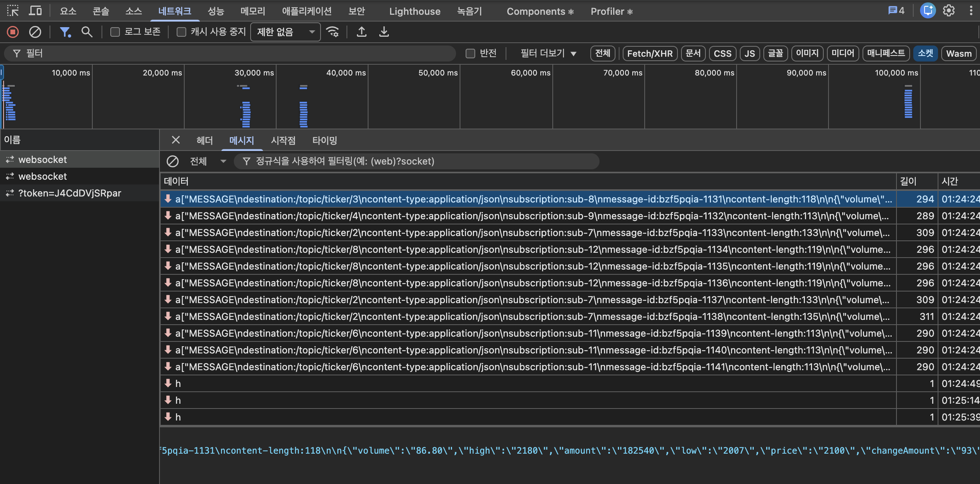The width and height of the screenshot is (980, 484).
Task: Open the 전체 message type dropdown
Action: coord(208,161)
